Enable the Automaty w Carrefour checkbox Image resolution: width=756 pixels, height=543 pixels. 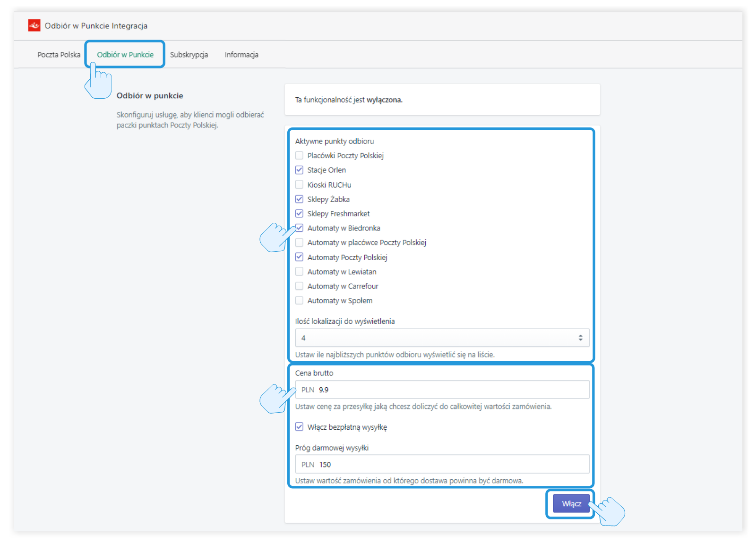pos(299,286)
